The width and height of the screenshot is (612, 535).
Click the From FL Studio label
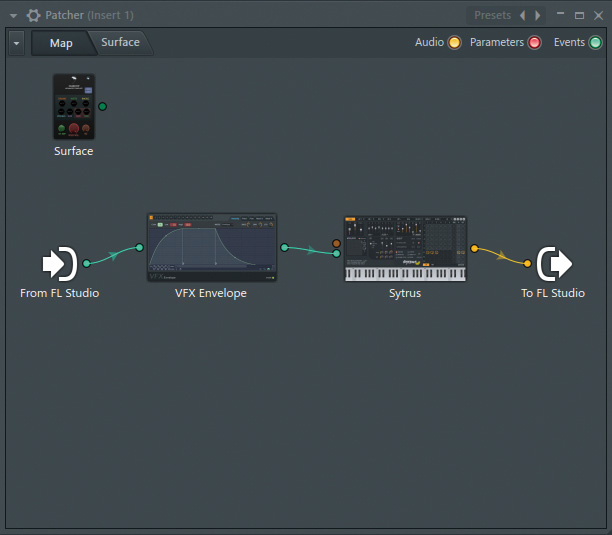coord(60,293)
